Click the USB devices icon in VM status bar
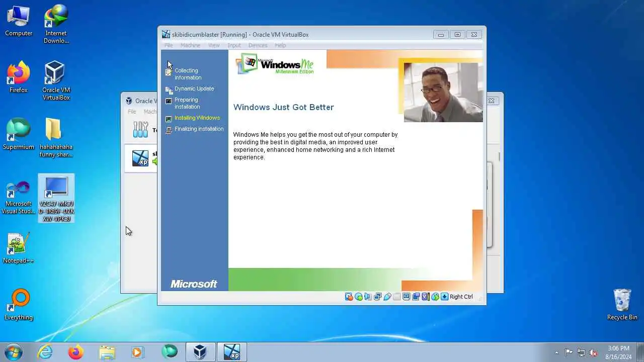This screenshot has height=362, width=644. point(387,297)
